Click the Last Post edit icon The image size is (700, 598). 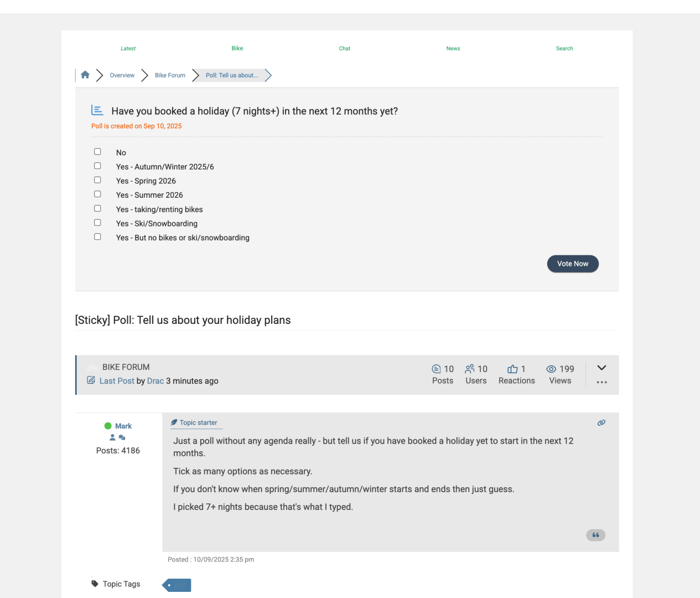[x=91, y=380]
